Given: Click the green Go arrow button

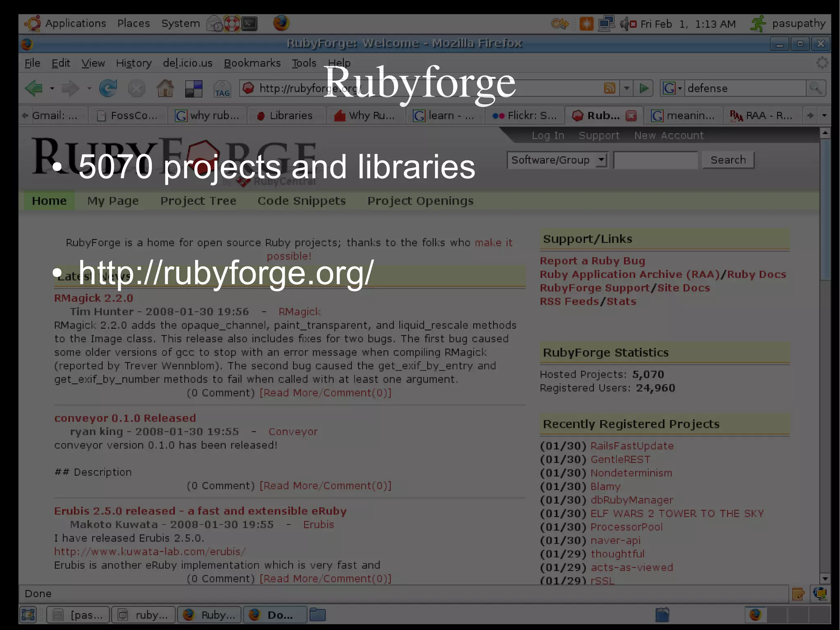Looking at the screenshot, I should [x=644, y=88].
